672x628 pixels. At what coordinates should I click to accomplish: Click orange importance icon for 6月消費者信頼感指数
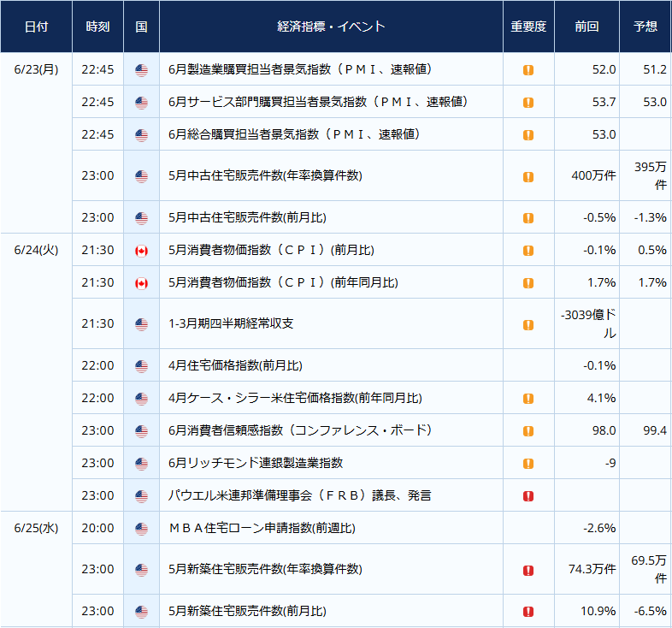[x=528, y=431]
